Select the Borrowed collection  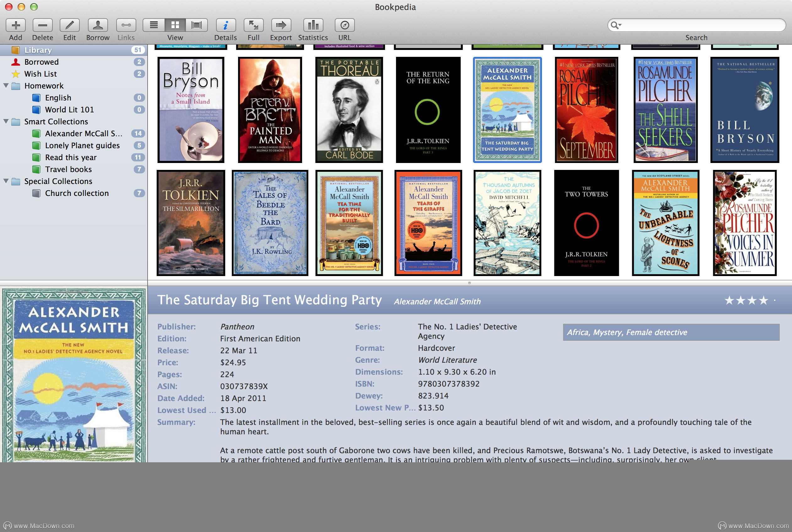tap(73, 62)
